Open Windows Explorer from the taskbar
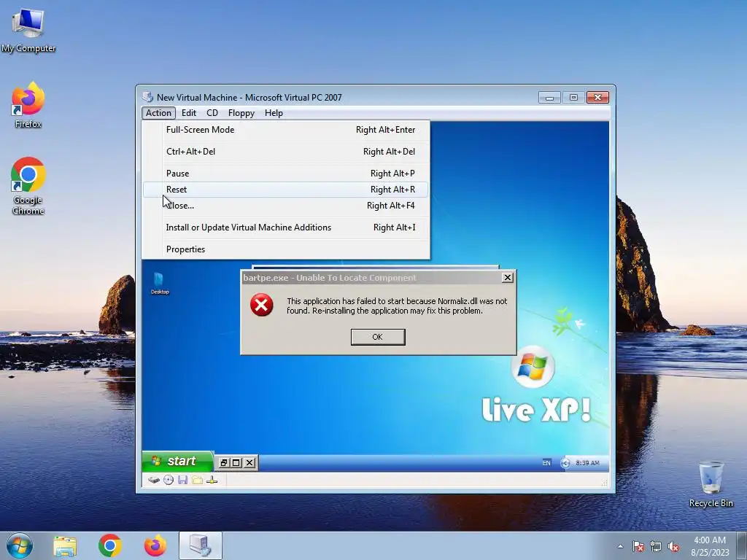 click(x=65, y=546)
